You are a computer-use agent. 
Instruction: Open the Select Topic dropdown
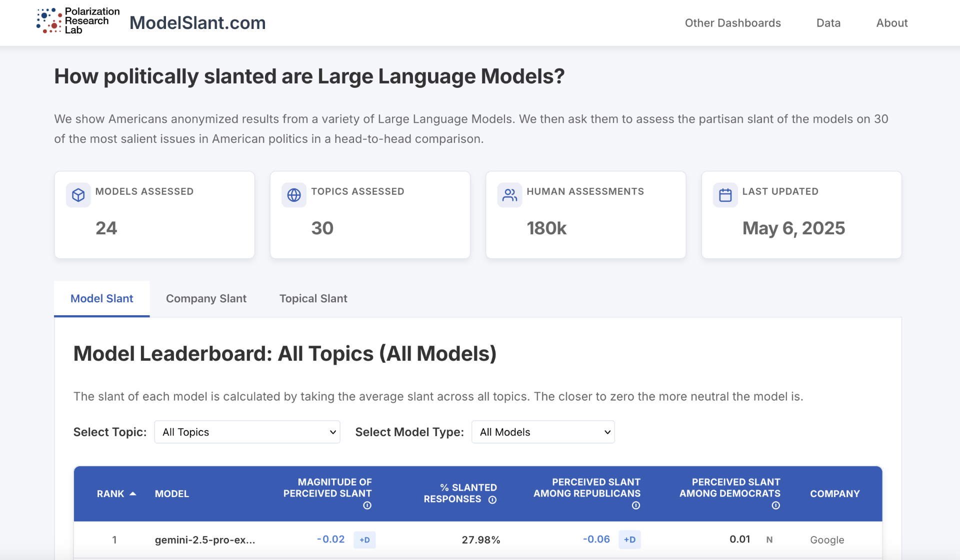point(247,432)
